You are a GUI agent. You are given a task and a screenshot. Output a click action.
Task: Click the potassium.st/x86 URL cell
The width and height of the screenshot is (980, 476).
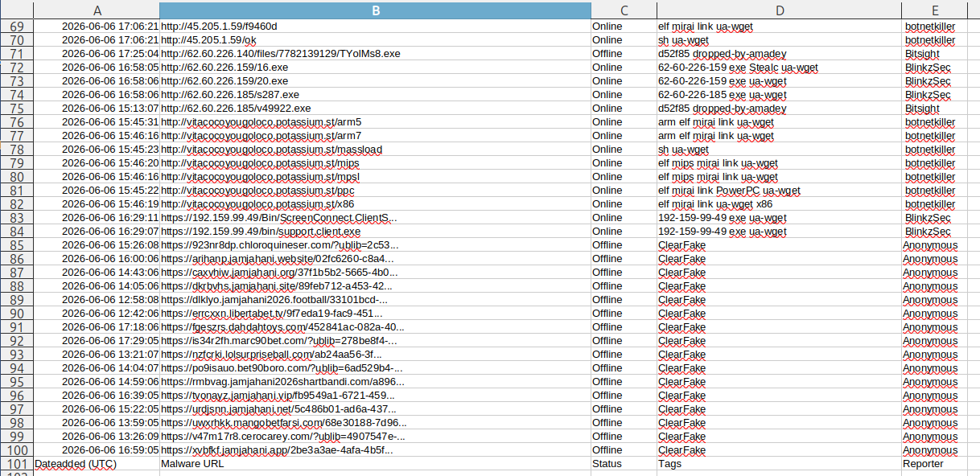point(375,204)
